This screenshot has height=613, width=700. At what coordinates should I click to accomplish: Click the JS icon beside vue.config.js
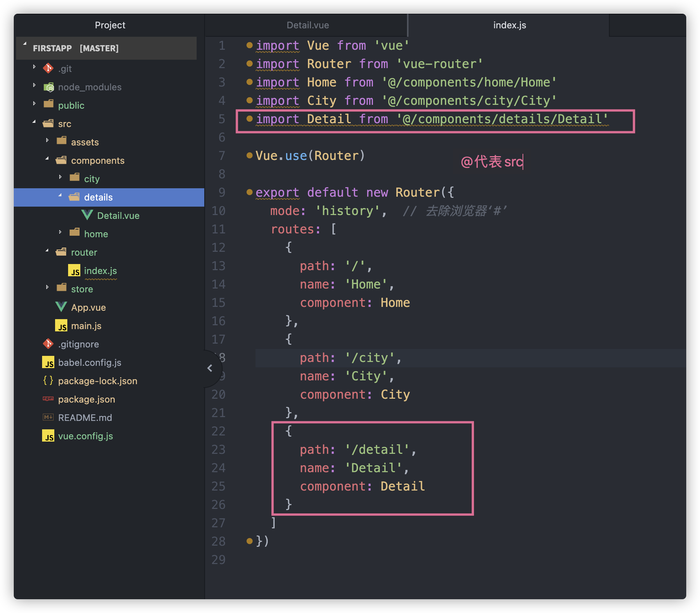[48, 436]
